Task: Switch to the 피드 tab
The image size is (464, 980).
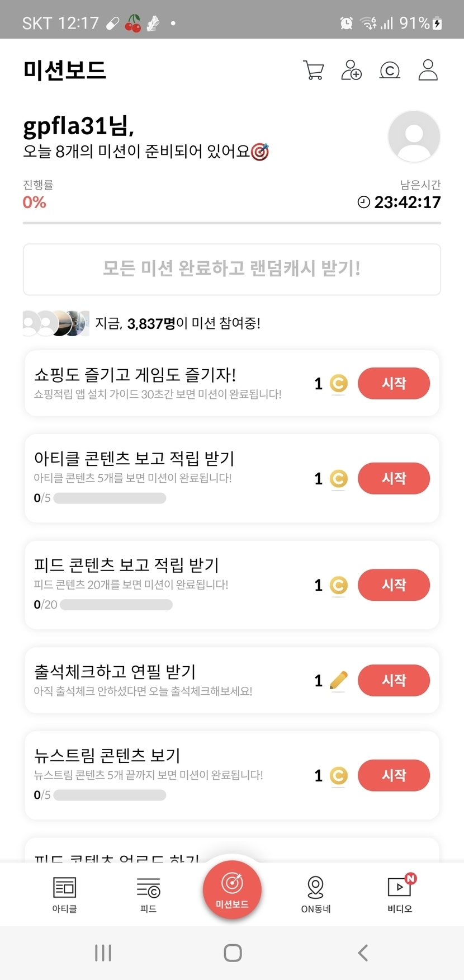Action: point(148,894)
